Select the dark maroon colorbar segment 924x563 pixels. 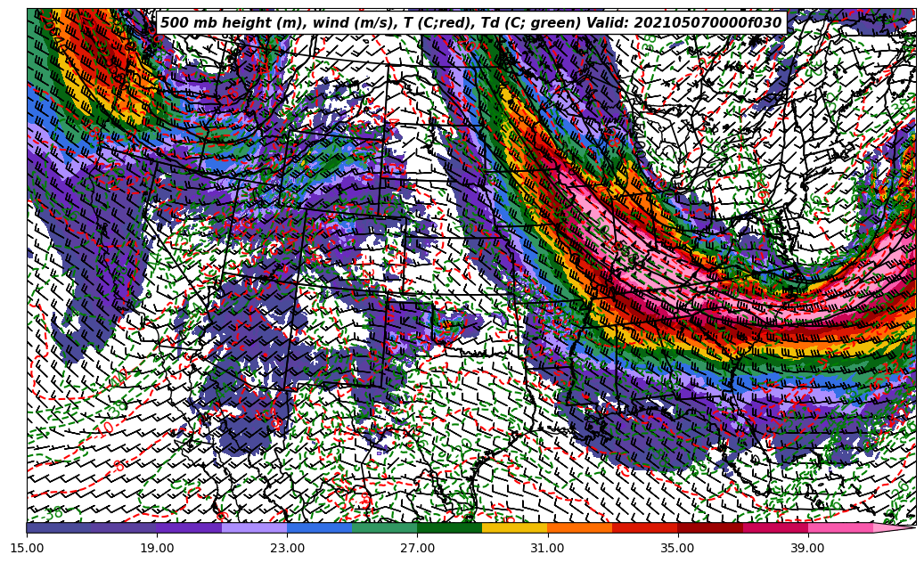709,528
